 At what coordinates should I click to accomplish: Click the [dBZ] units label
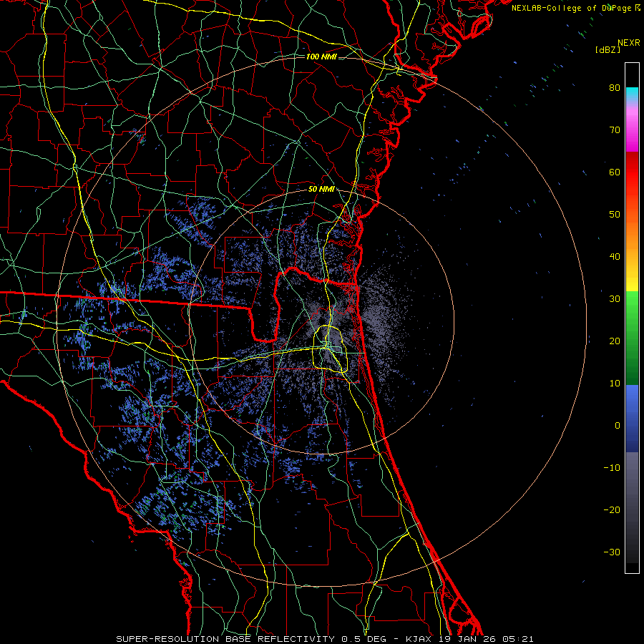(x=608, y=49)
